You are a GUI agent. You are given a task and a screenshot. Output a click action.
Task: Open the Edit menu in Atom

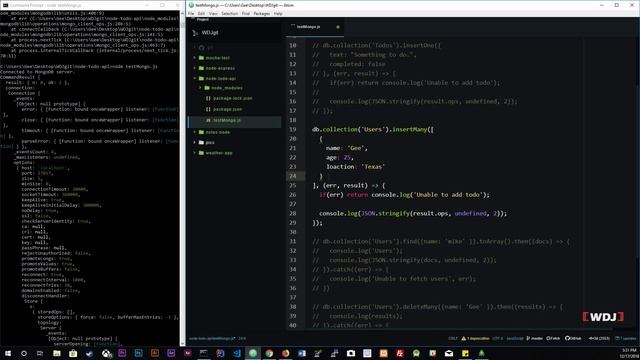(201, 13)
